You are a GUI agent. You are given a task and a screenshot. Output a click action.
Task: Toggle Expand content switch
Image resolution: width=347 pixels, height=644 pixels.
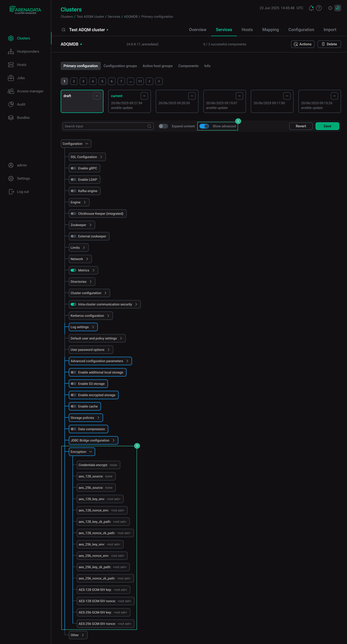tap(163, 126)
